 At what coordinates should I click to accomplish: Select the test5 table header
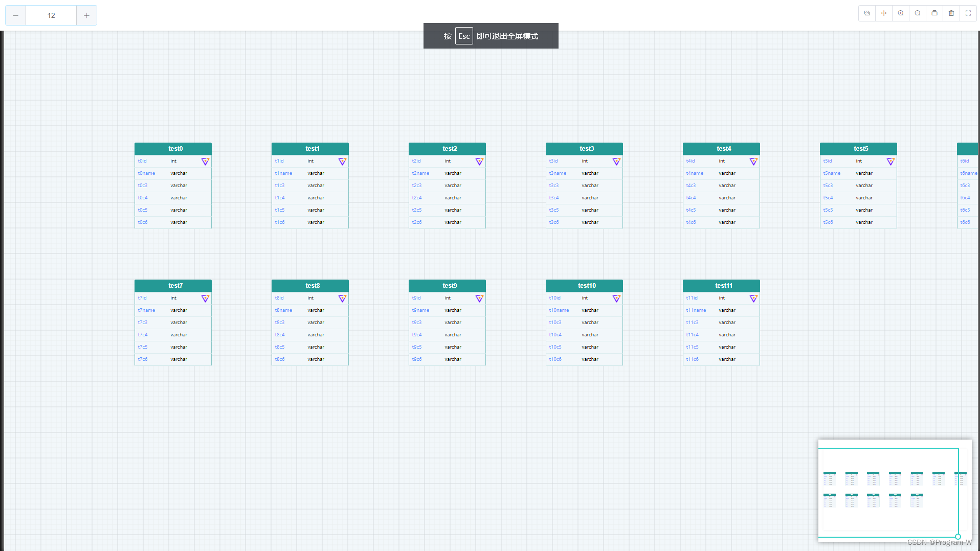point(858,149)
